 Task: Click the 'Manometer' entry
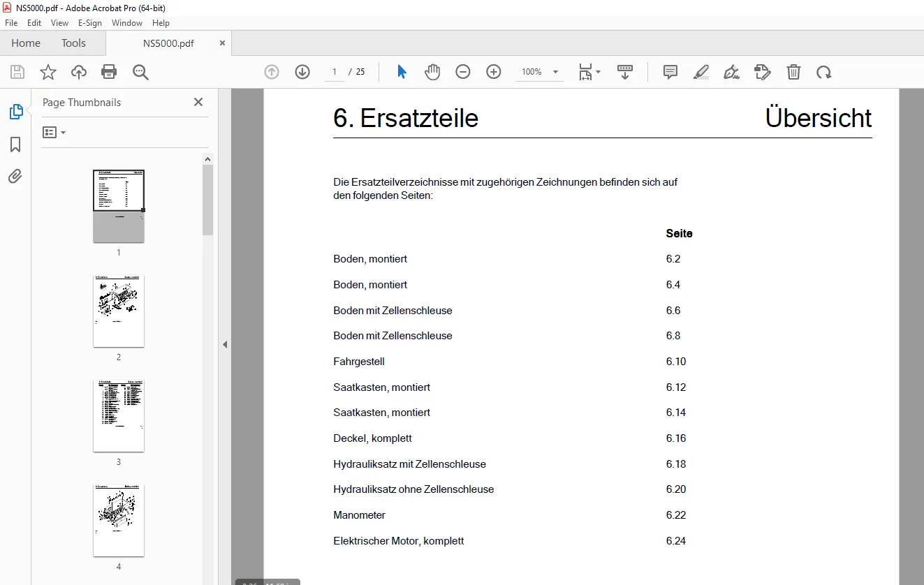point(360,515)
